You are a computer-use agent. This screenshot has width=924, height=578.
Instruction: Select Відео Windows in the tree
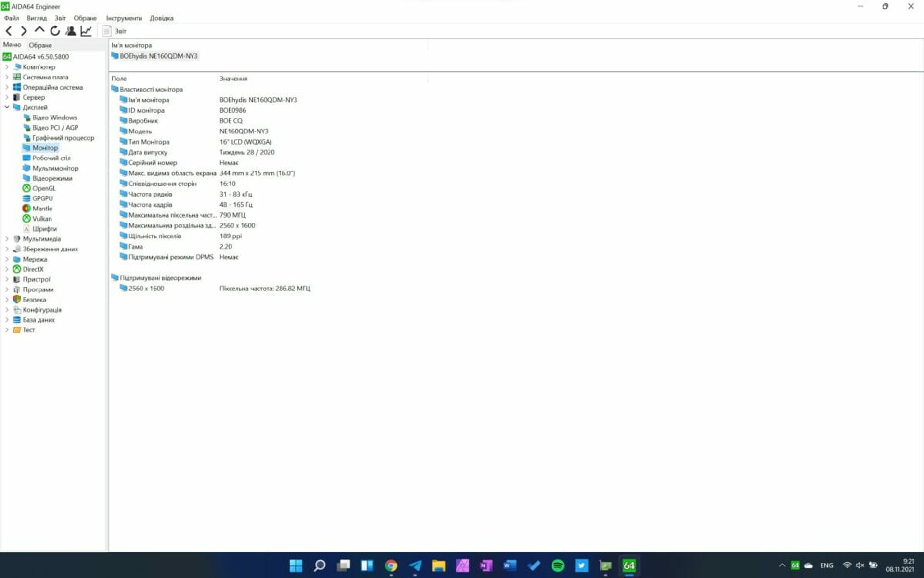(54, 118)
